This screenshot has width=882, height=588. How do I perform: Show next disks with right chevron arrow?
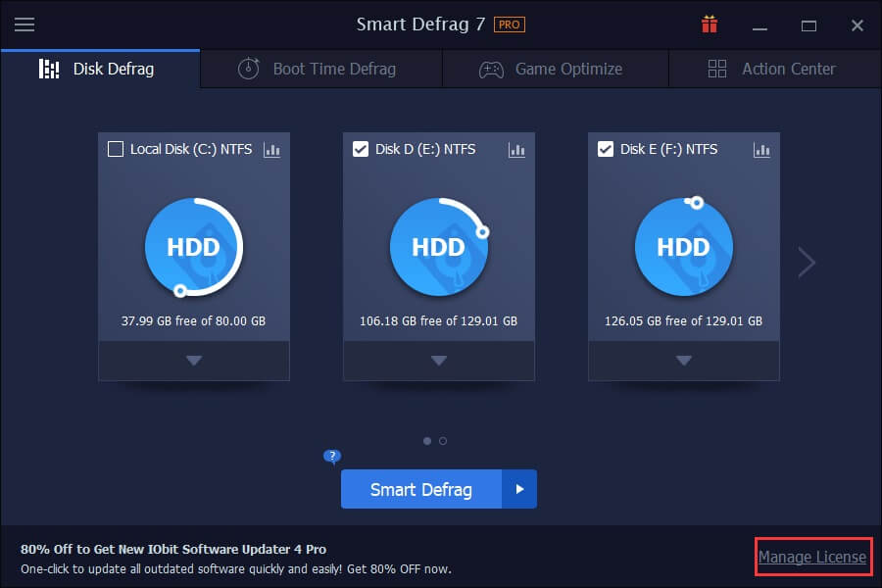[807, 262]
